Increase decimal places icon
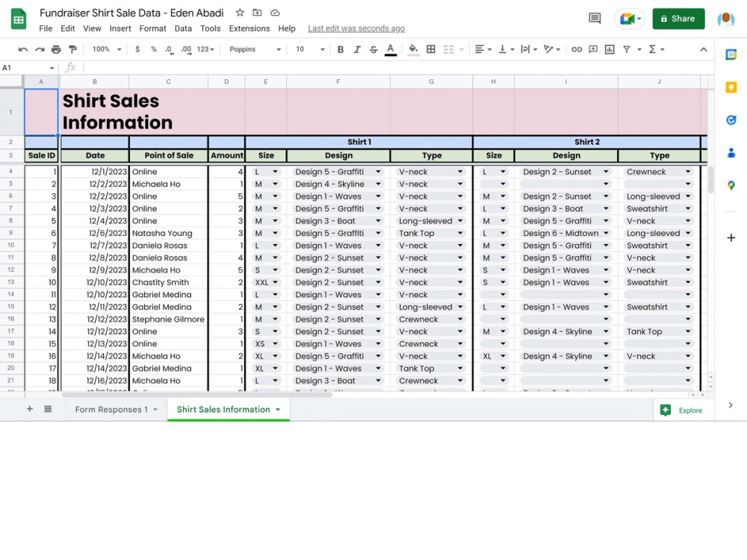 coord(186,49)
